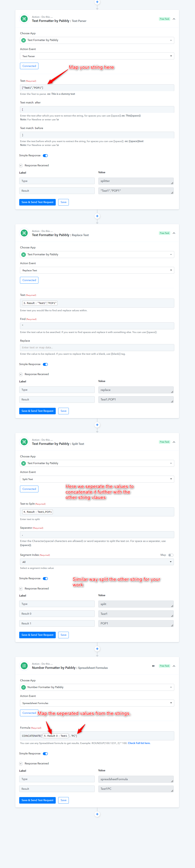
Task: Click the Text Parser step app icon
Action: (24, 19)
